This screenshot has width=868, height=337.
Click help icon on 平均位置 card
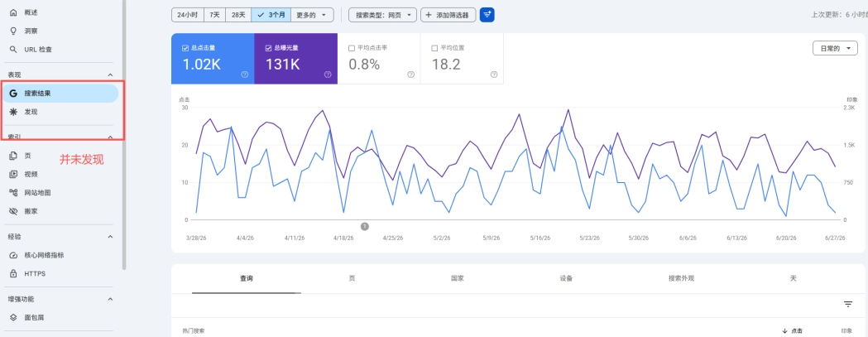(x=494, y=75)
